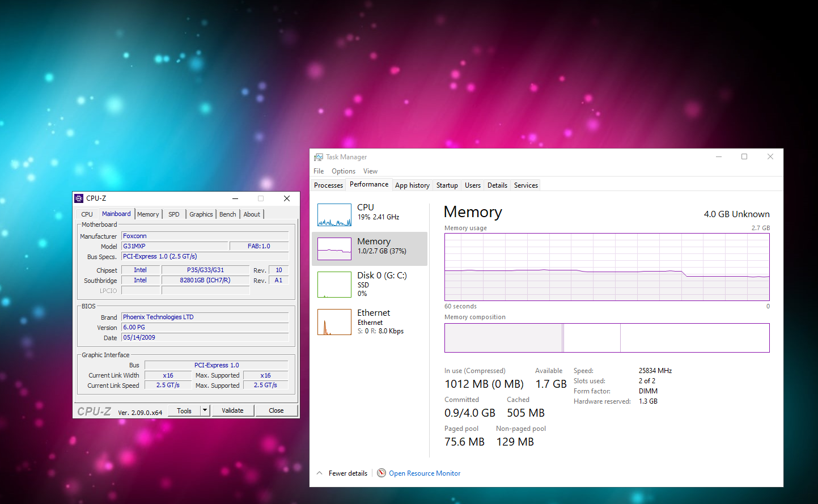Click the 4.0 GB Unknown label
This screenshot has width=818, height=504.
coord(737,214)
